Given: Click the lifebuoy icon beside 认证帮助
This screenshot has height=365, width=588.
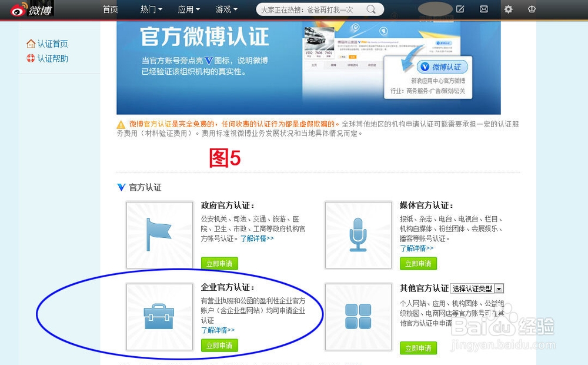Looking at the screenshot, I should click(31, 58).
